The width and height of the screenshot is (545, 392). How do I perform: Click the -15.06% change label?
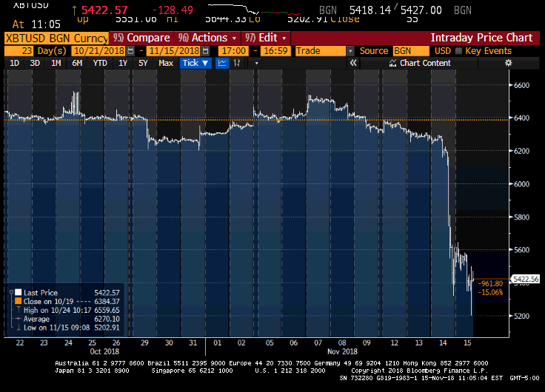(490, 292)
